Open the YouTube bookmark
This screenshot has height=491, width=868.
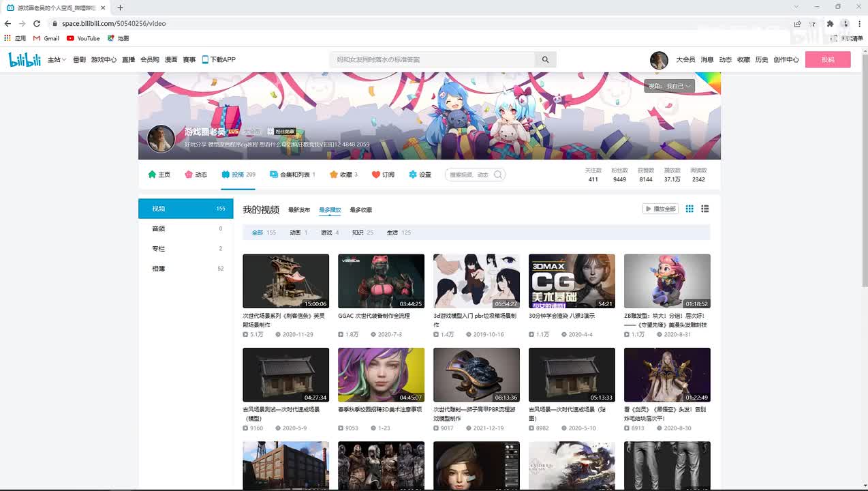(x=83, y=38)
